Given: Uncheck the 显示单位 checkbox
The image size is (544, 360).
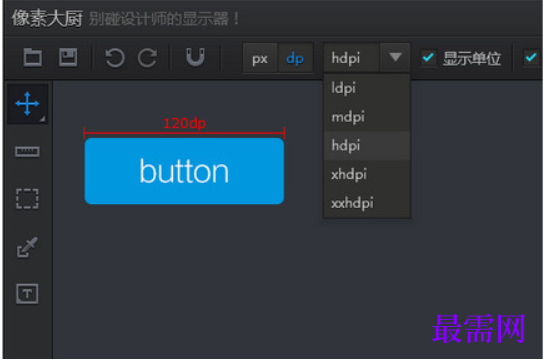Looking at the screenshot, I should (x=428, y=58).
